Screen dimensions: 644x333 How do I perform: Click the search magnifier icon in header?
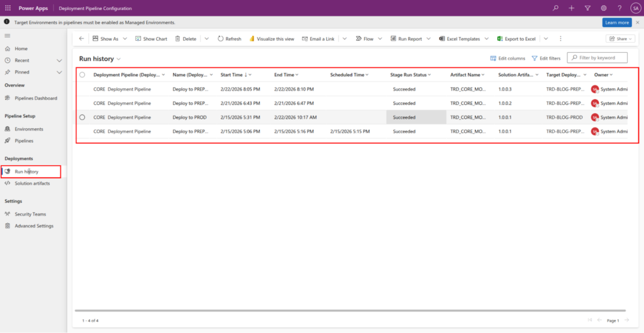(x=555, y=8)
